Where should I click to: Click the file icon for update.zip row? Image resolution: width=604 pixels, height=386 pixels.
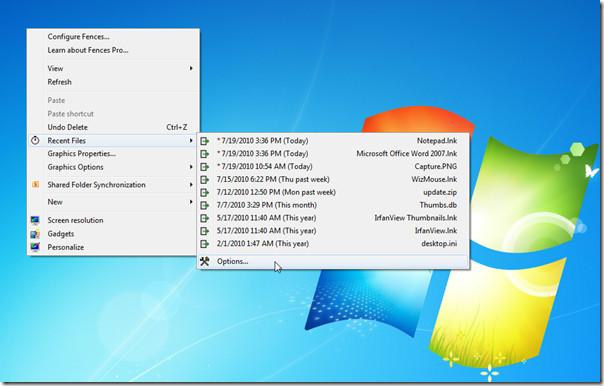(x=205, y=192)
